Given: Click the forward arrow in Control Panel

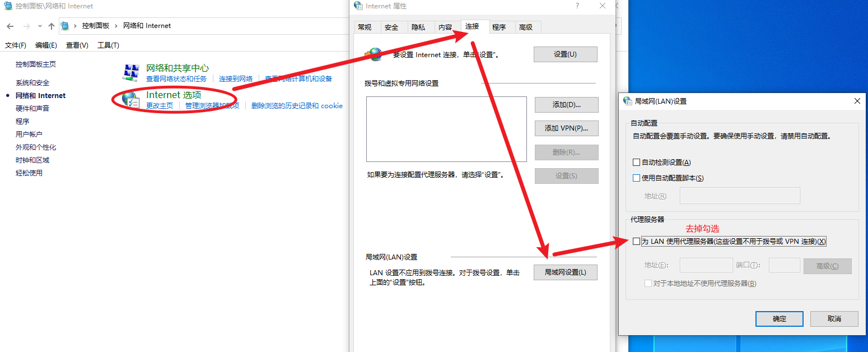Looking at the screenshot, I should (x=26, y=26).
